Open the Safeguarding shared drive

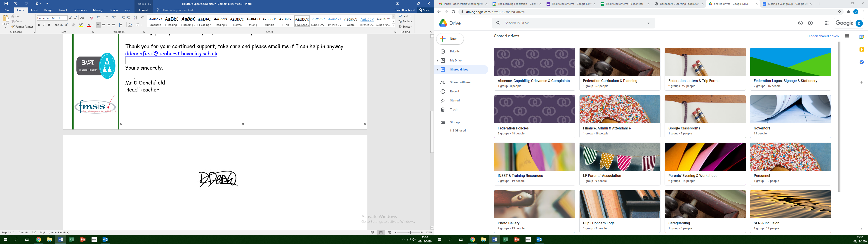tap(705, 211)
